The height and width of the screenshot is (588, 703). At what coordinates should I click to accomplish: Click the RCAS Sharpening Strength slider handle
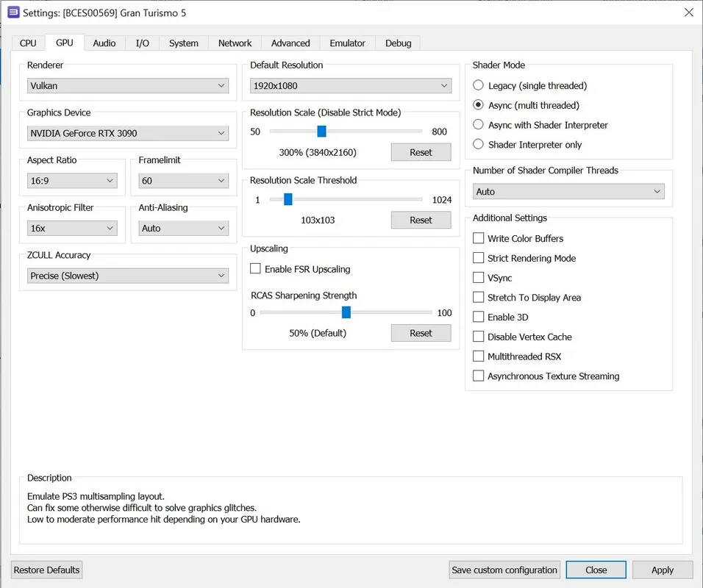[346, 312]
